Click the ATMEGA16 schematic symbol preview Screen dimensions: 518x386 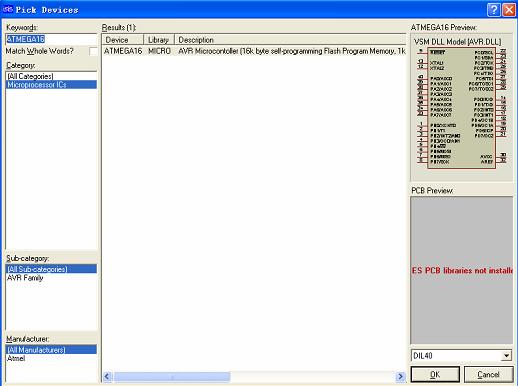(x=461, y=107)
